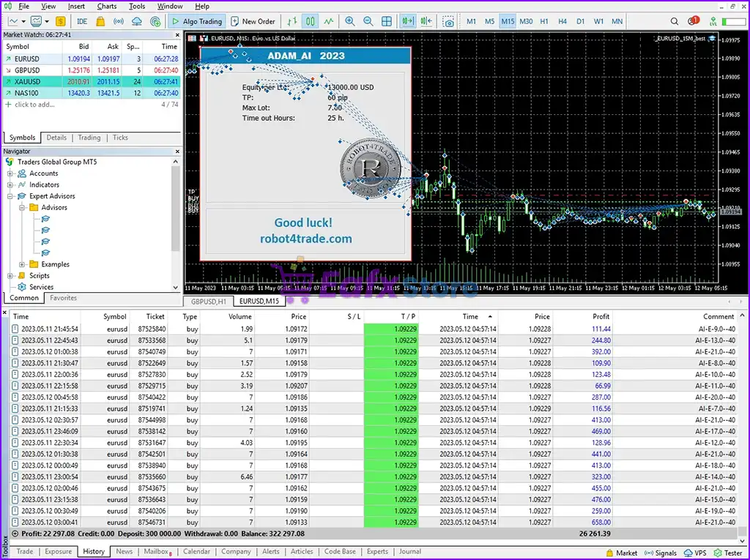Click the copy-trading radar plus toolbar icon
The height and width of the screenshot is (560, 750).
click(155, 21)
